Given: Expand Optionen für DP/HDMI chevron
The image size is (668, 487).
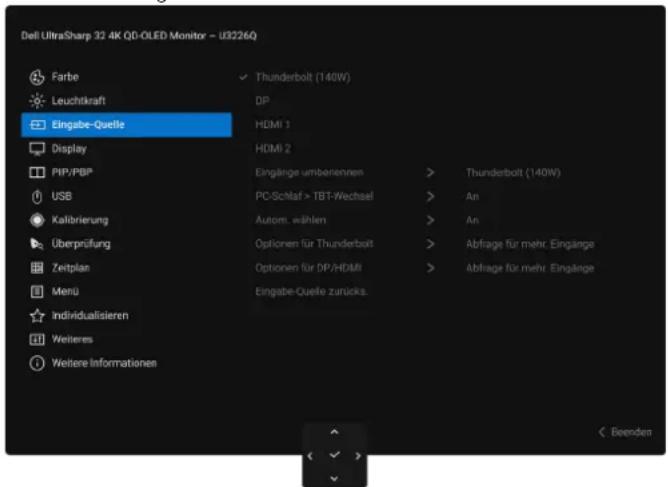Looking at the screenshot, I should point(430,268).
